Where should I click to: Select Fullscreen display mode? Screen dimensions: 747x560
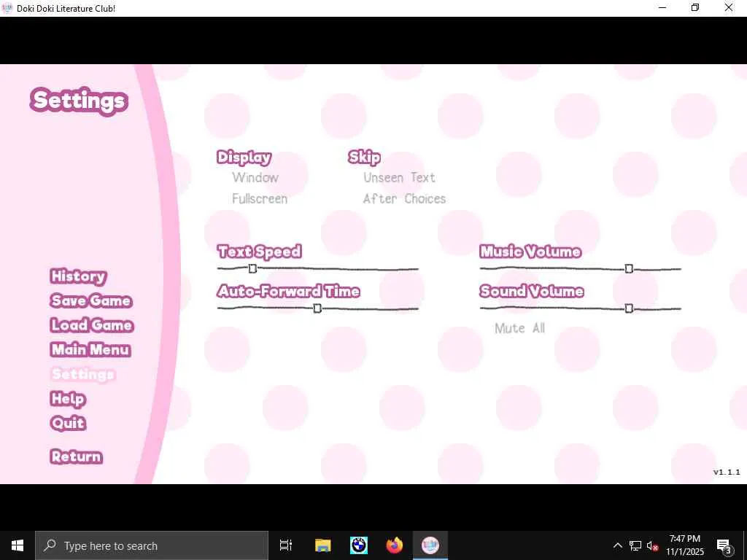point(260,198)
